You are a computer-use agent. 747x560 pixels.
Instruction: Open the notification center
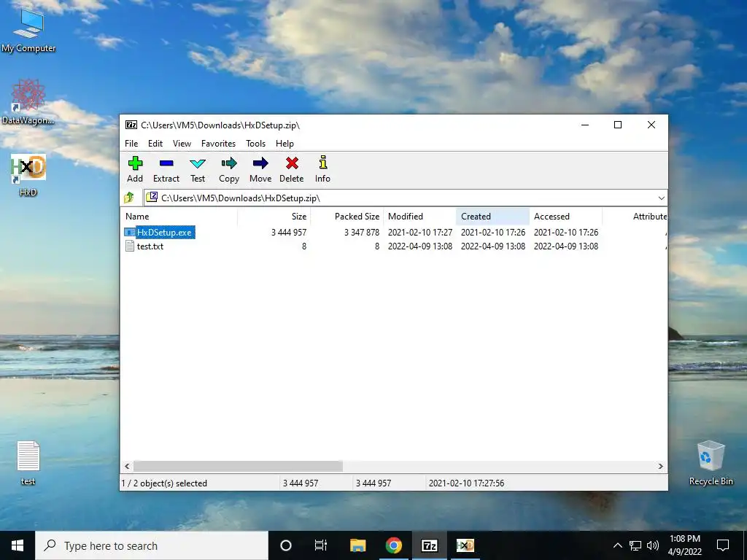point(723,545)
